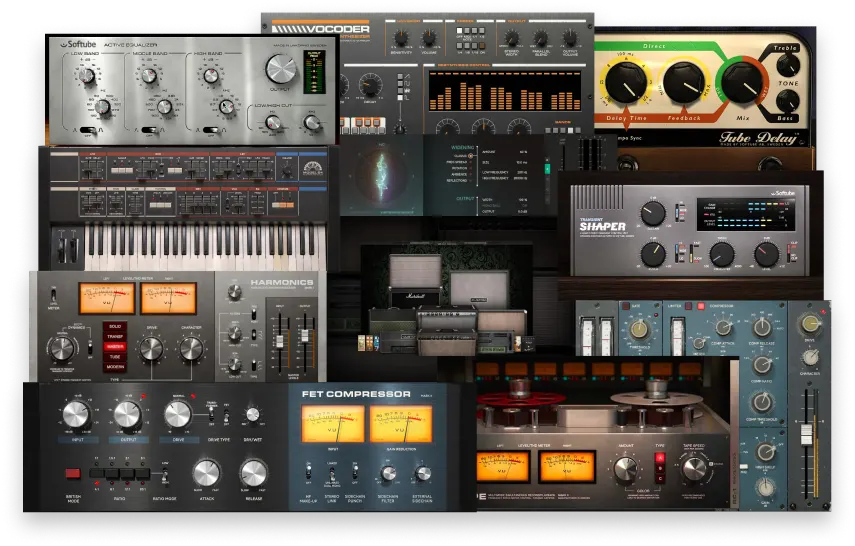
Task: Click the Comp Attack knob
Action: pyautogui.click(x=724, y=327)
